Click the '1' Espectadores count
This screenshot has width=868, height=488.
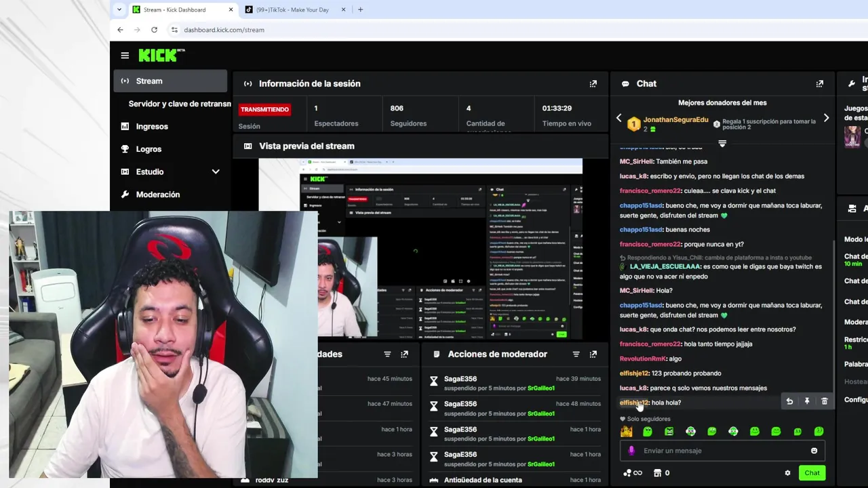315,108
